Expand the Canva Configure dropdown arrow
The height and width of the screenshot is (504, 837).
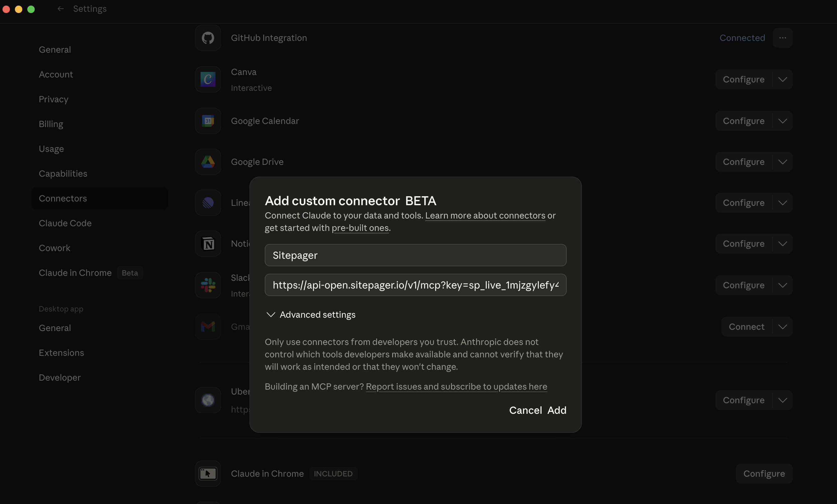[x=782, y=79]
